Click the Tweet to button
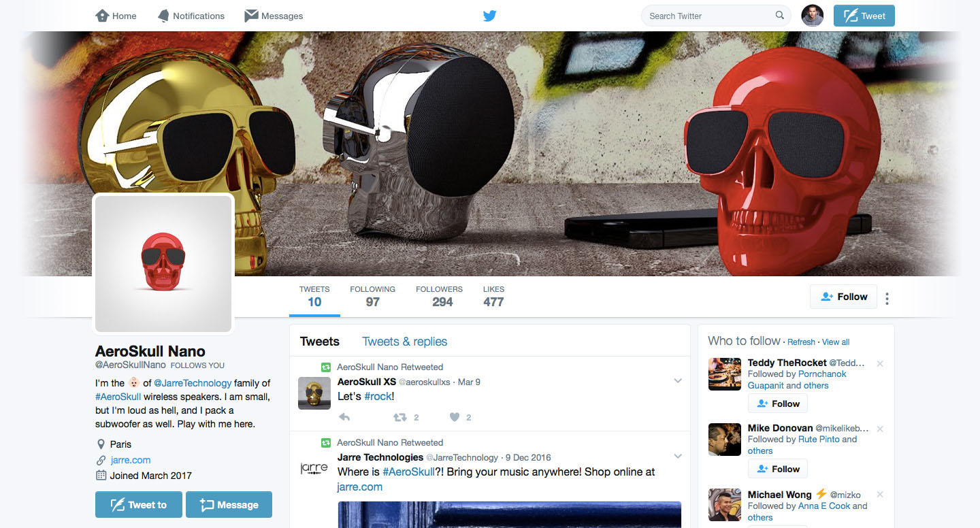 click(139, 504)
